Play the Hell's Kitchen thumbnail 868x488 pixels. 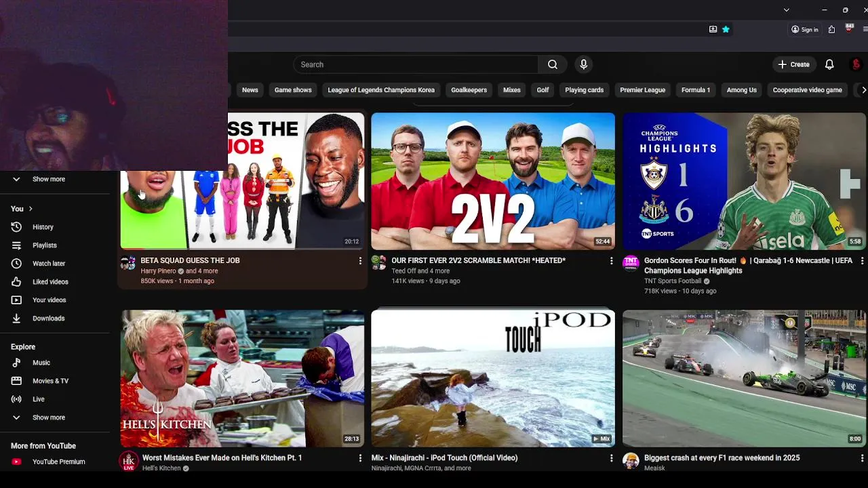point(242,379)
